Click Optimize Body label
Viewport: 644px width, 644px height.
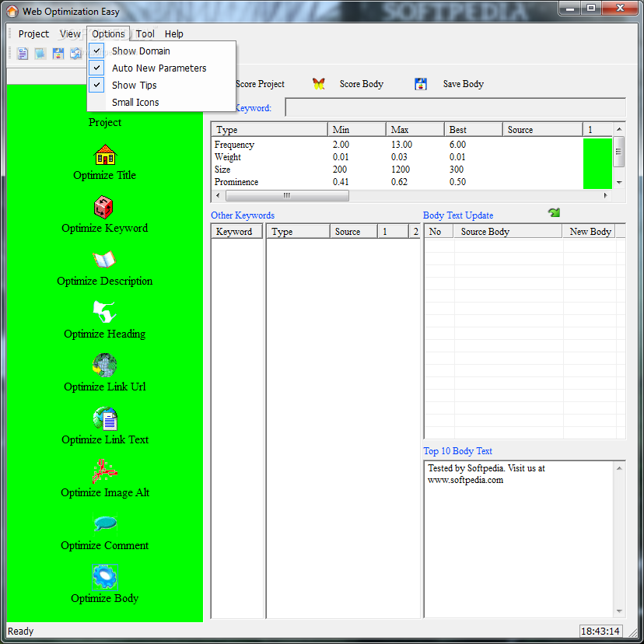tap(104, 598)
